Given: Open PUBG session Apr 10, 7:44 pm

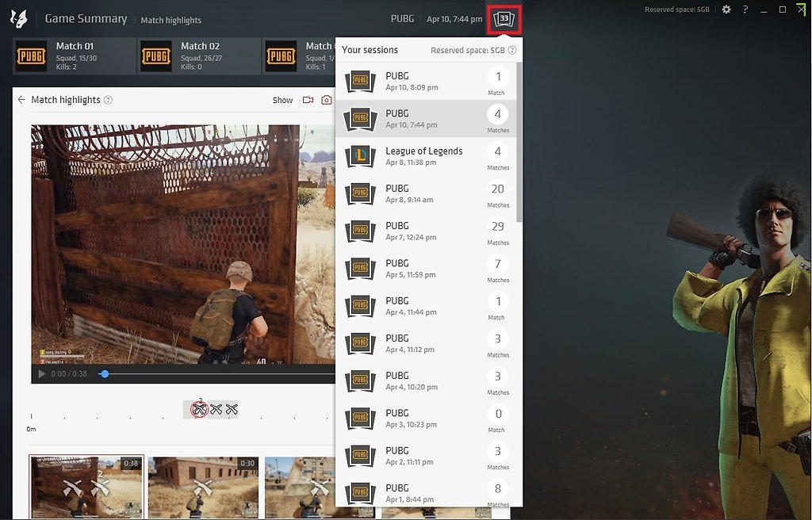Looking at the screenshot, I should click(x=426, y=119).
